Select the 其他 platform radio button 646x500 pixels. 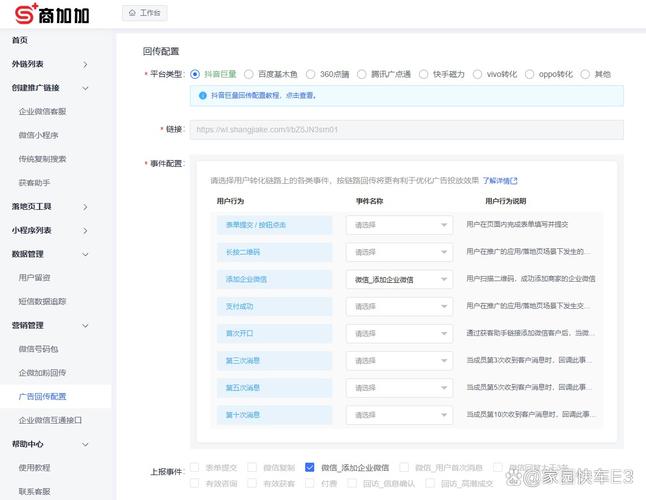coord(585,74)
